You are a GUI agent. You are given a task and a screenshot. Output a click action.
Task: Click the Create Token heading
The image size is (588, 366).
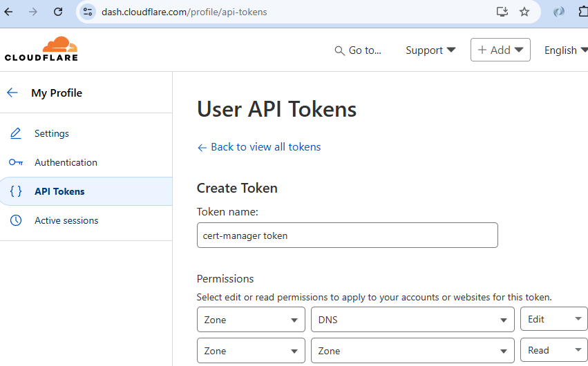tap(237, 188)
